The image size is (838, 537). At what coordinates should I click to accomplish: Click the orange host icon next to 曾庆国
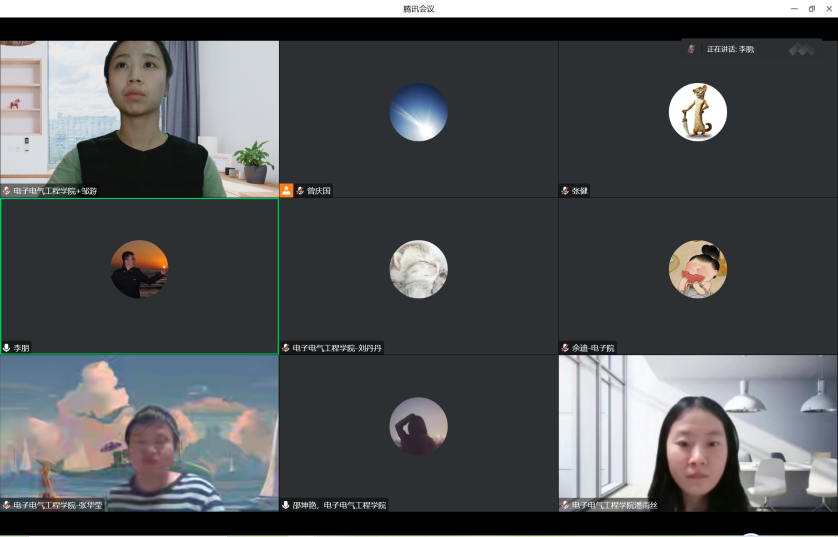(x=287, y=191)
